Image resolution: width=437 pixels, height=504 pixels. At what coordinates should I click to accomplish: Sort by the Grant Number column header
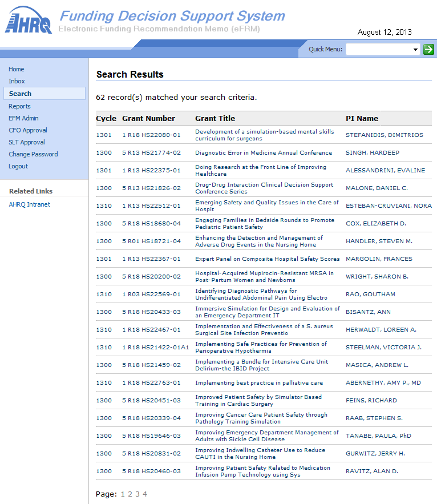tap(148, 119)
